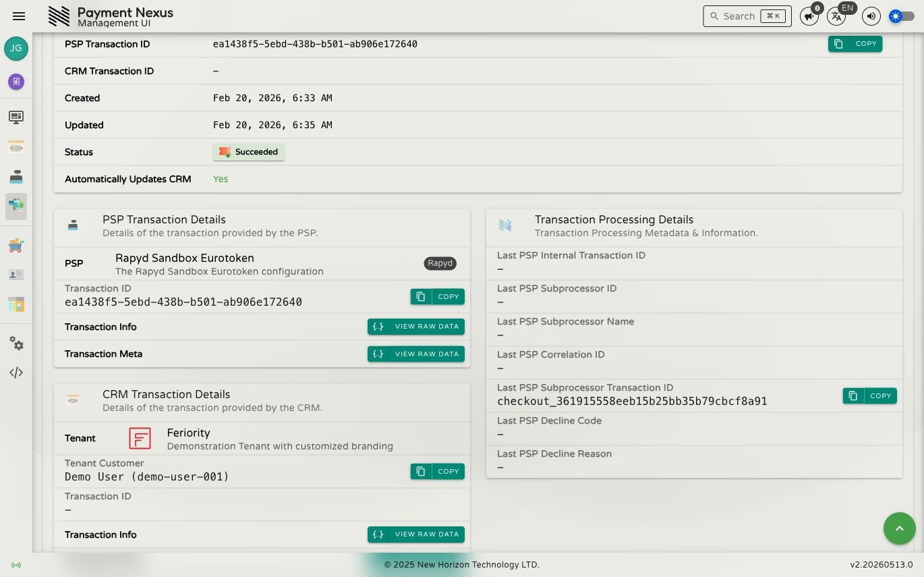Screen dimensions: 924x577
Task: View raw data for PSP Transaction Info
Action: pos(416,327)
